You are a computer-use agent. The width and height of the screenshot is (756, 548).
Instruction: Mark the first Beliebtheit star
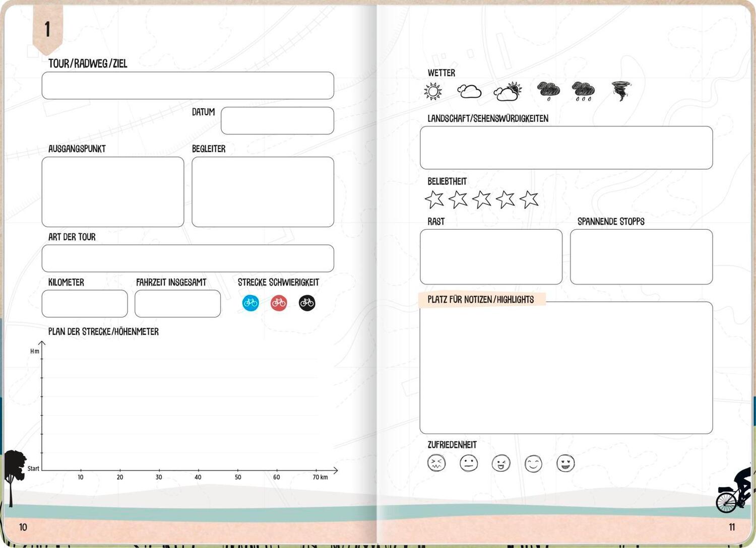[434, 199]
